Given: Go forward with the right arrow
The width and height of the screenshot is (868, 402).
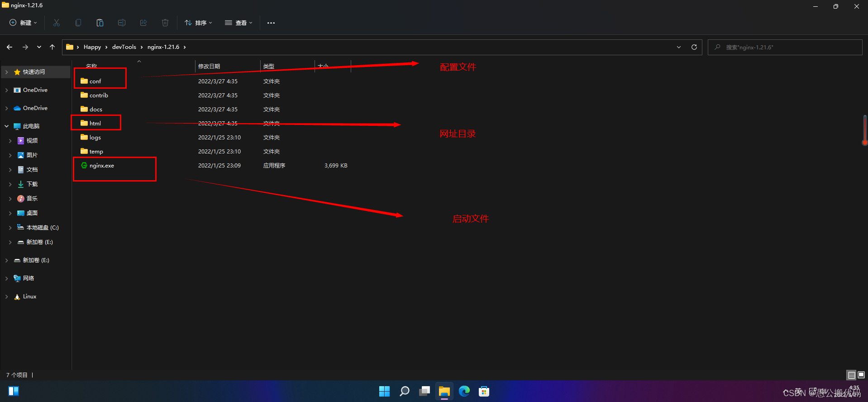Looking at the screenshot, I should coord(25,47).
